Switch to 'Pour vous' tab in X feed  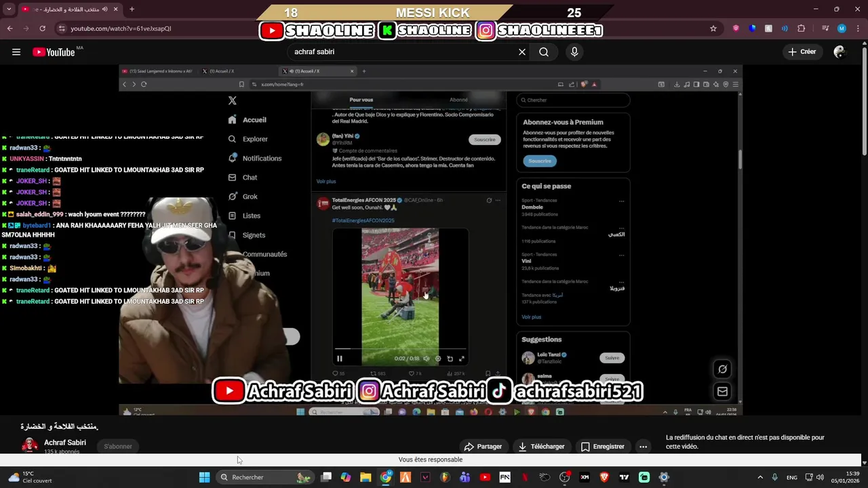[x=361, y=100]
